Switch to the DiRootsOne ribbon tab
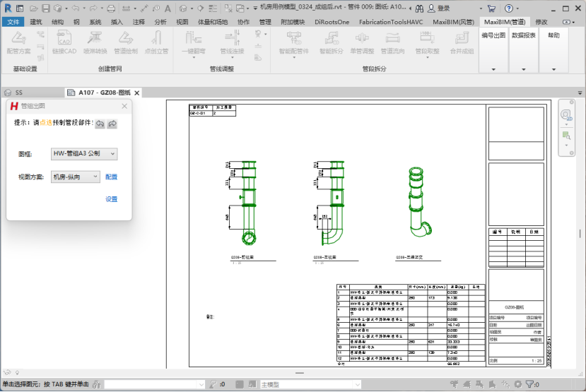The width and height of the screenshot is (586, 392). tap(332, 22)
